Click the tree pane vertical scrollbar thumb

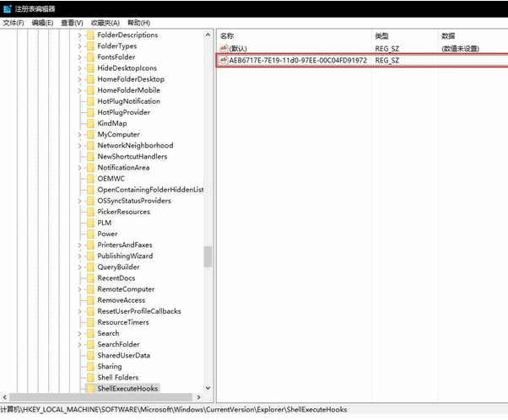tap(208, 256)
